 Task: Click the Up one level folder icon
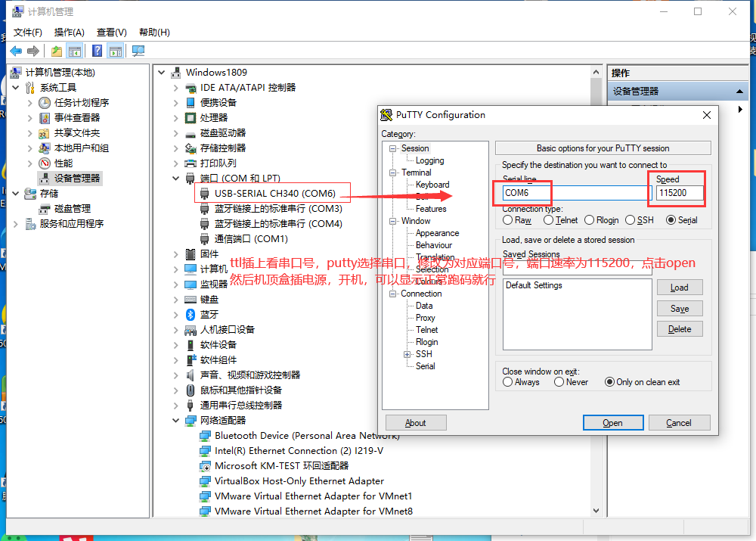click(57, 51)
